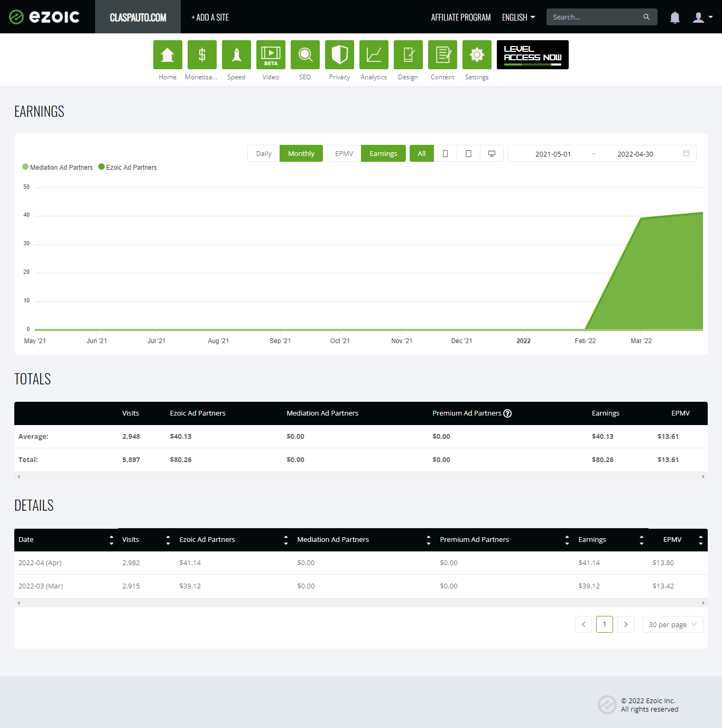Screen dimensions: 722x728
Task: Open the Affiliate Program link
Action: coord(461,17)
